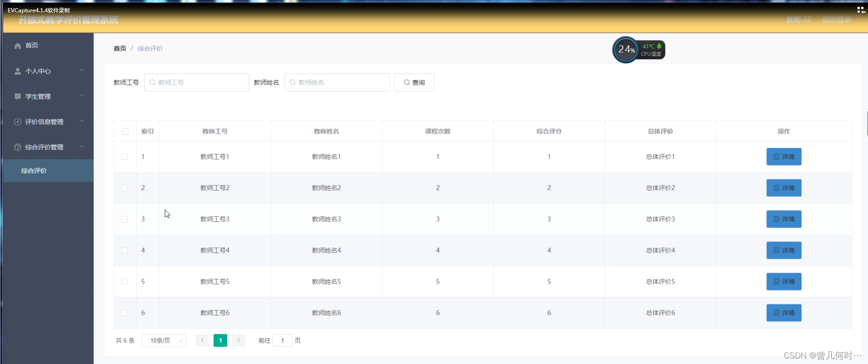Click cell 总体评价5
Viewport: 868px width, 364px height.
660,282
